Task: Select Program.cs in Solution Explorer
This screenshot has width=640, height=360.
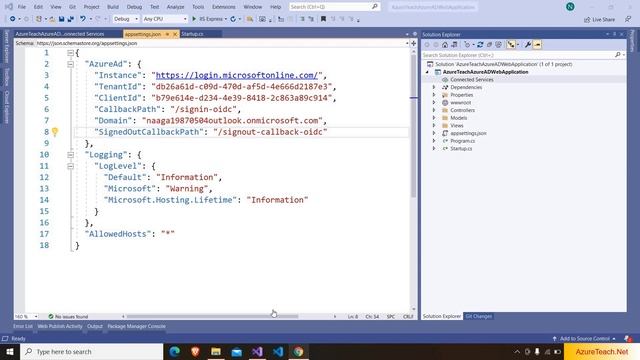Action: coord(462,141)
